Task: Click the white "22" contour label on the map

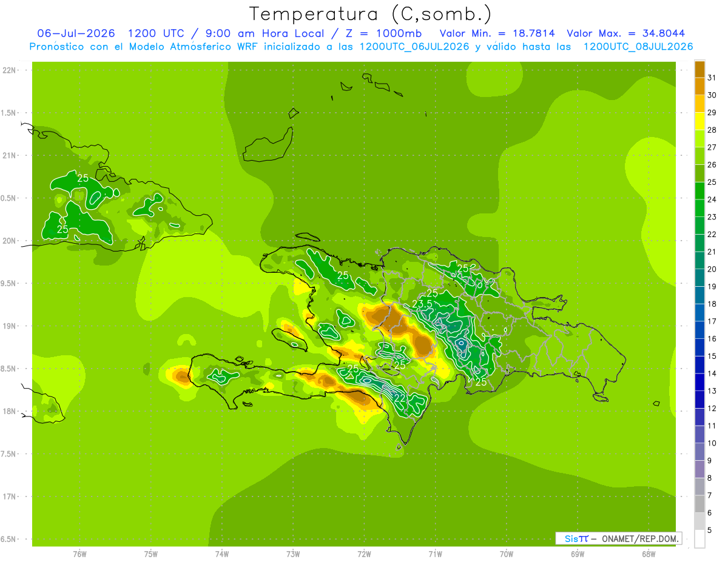Action: coord(400,398)
